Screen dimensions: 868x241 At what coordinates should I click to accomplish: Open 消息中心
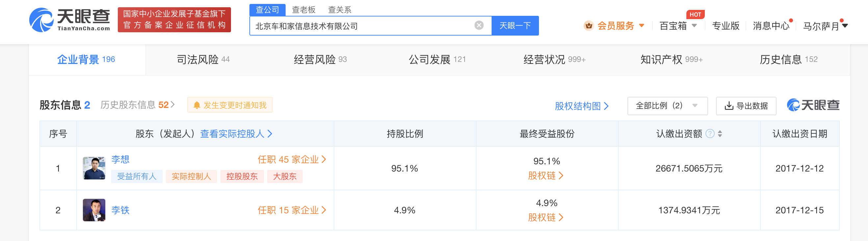point(771,26)
